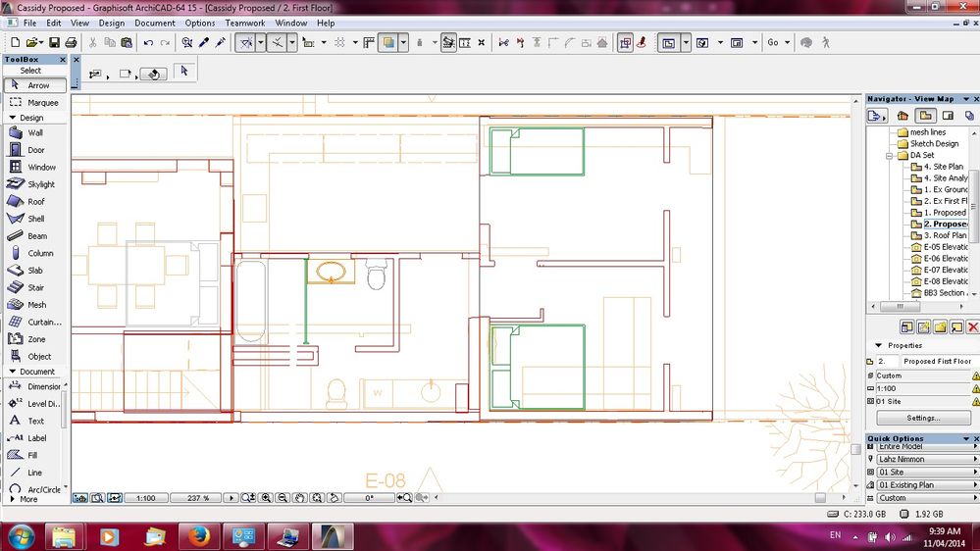This screenshot has width=980, height=551.
Task: Select the Fill tool
Action: click(34, 455)
